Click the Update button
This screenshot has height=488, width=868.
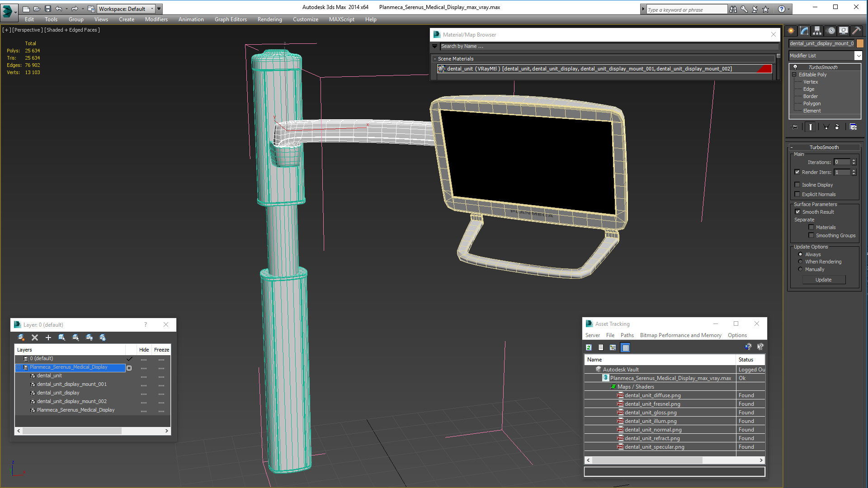point(823,280)
